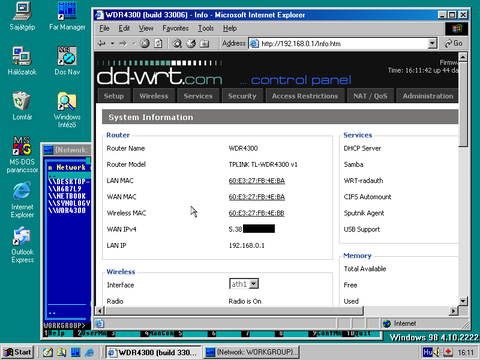Select \\H6R7L9 in Network window list
Viewport: 480px width, 360px height.
point(65,189)
